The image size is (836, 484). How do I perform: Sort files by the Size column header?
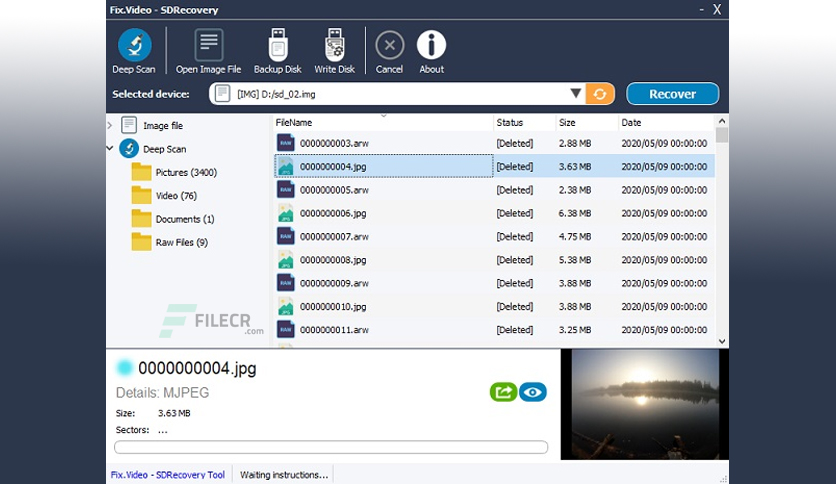(567, 123)
